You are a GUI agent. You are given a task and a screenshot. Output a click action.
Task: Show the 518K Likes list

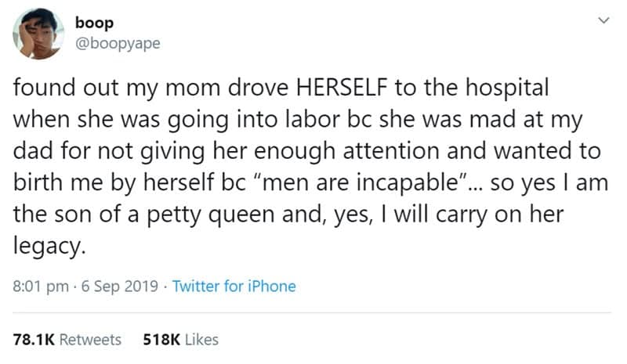click(x=181, y=339)
